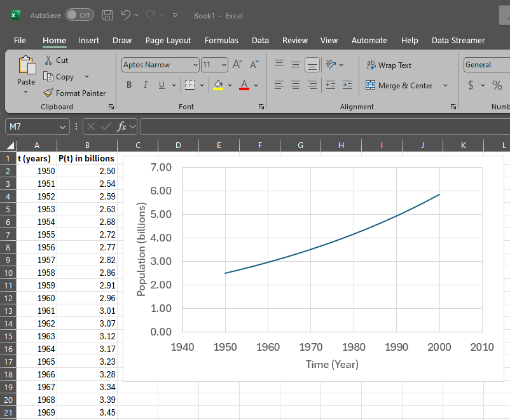Open the Draw tab

122,40
